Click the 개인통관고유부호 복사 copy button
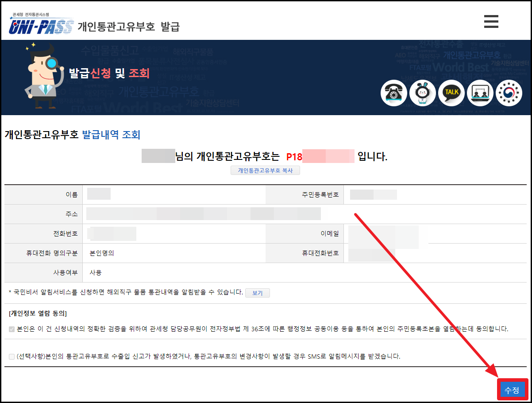Image resolution: width=532 pixels, height=403 pixels. tap(265, 170)
